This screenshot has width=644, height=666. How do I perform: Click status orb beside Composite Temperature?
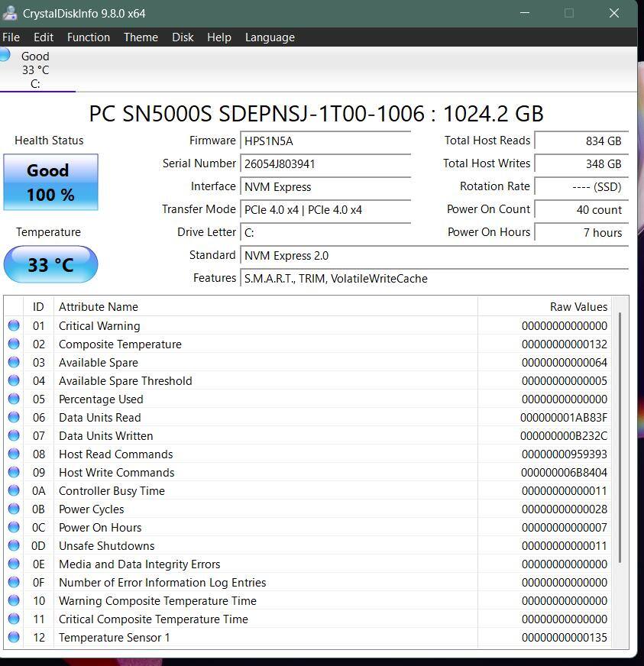(x=14, y=344)
